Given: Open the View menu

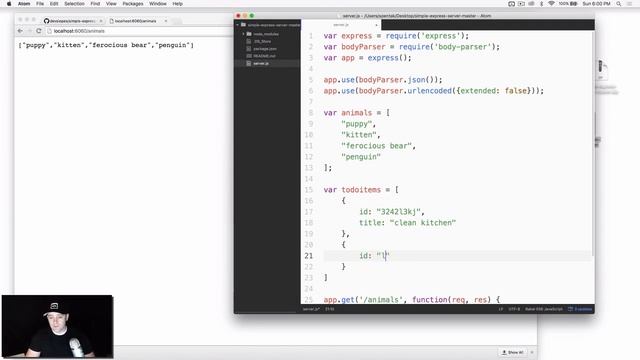Looking at the screenshot, I should 111,4.
